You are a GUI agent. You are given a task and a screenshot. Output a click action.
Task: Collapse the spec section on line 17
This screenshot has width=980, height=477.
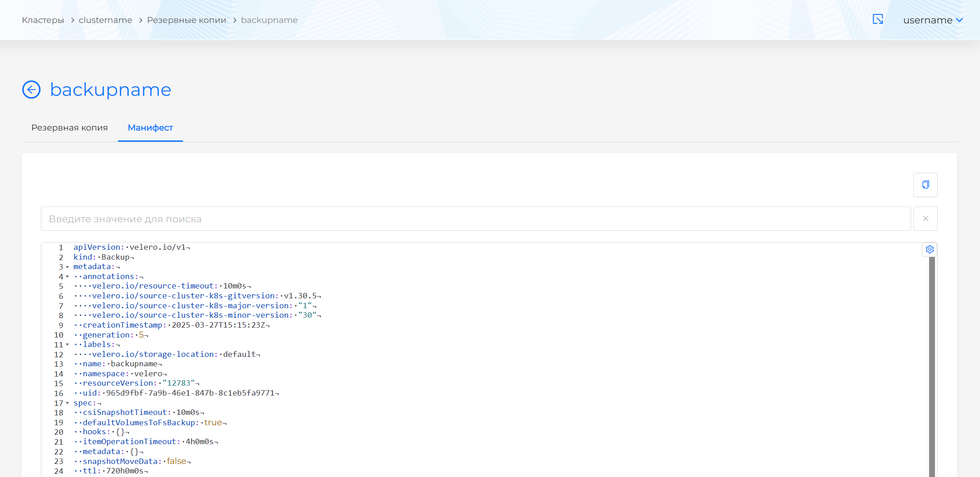tap(68, 403)
